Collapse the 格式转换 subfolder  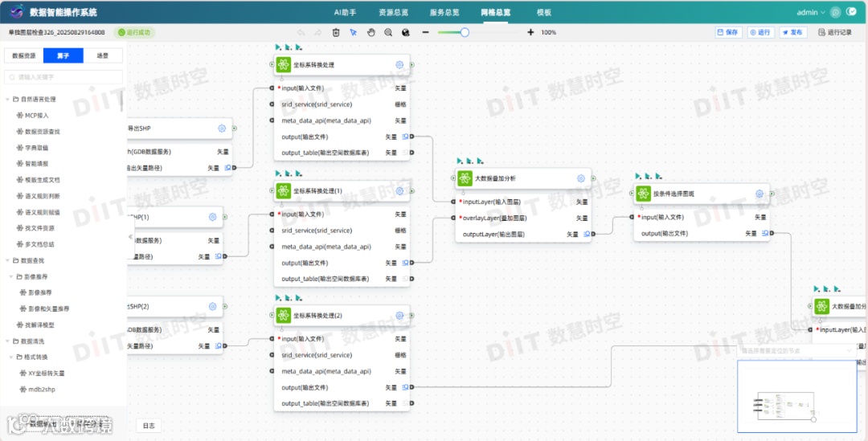click(11, 357)
